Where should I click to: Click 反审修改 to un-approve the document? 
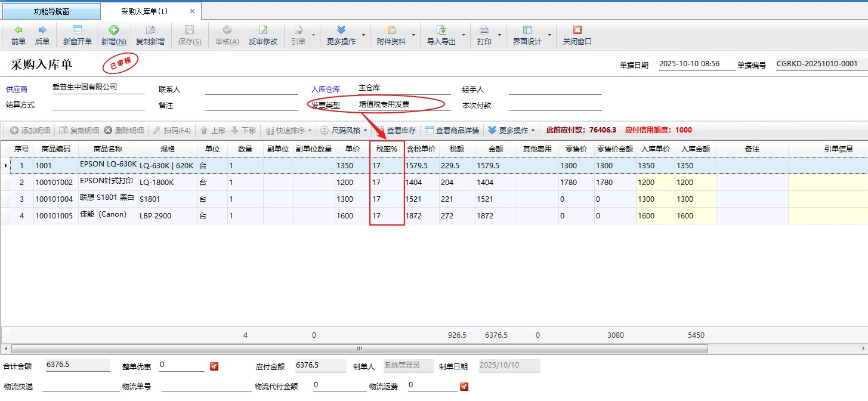[x=263, y=35]
